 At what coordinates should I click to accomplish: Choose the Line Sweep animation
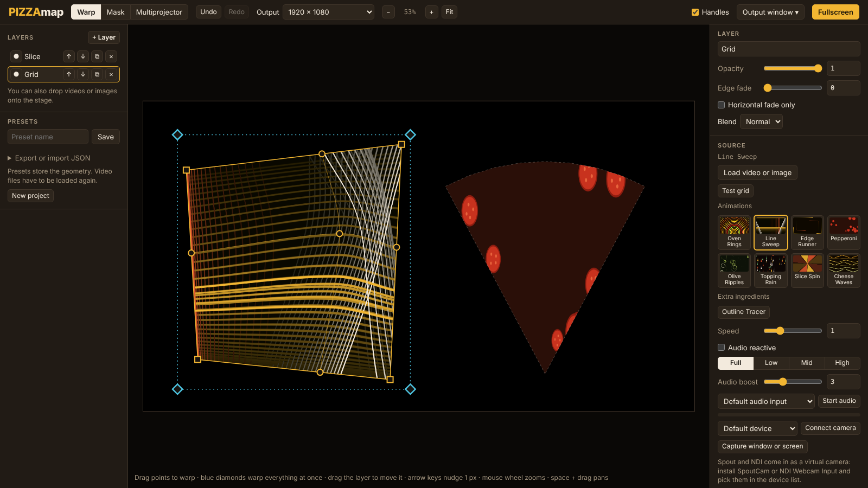771,233
